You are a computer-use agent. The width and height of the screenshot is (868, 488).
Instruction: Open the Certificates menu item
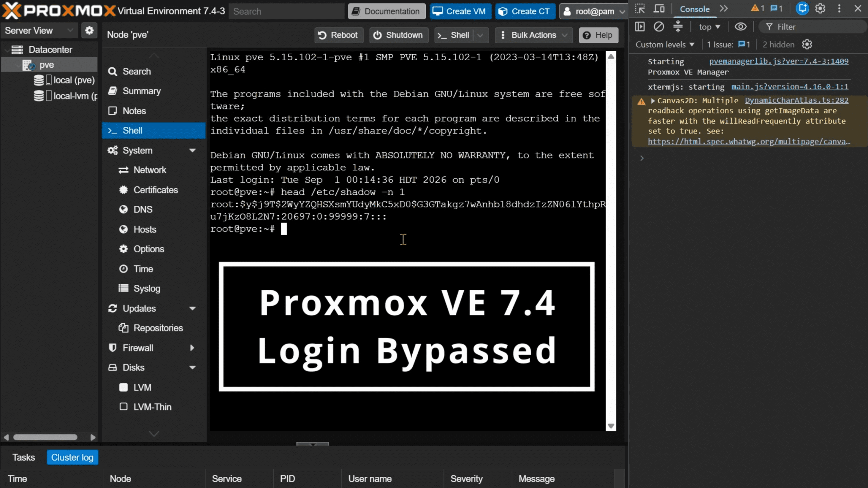click(154, 190)
